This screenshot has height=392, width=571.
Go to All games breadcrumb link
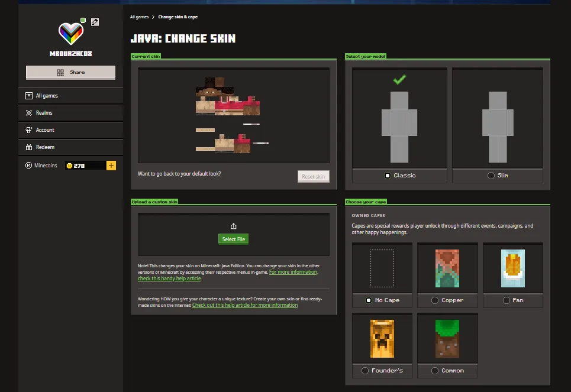(x=140, y=17)
